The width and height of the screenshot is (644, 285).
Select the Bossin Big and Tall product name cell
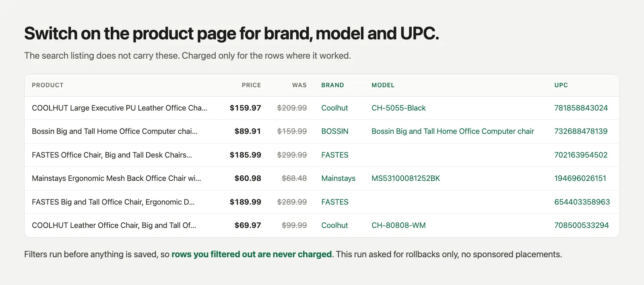[x=115, y=131]
